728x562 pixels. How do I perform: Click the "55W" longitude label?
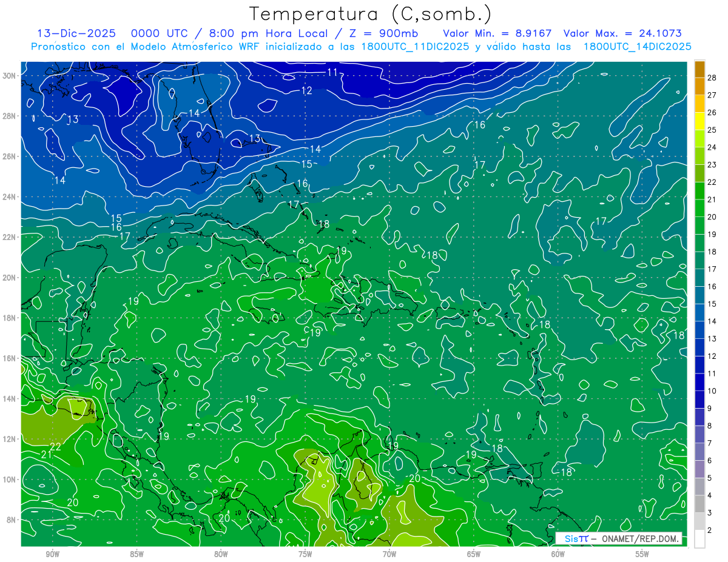[x=642, y=554]
